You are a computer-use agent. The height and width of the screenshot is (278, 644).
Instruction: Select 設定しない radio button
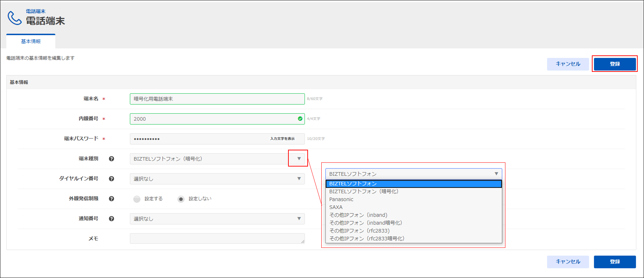pyautogui.click(x=181, y=199)
